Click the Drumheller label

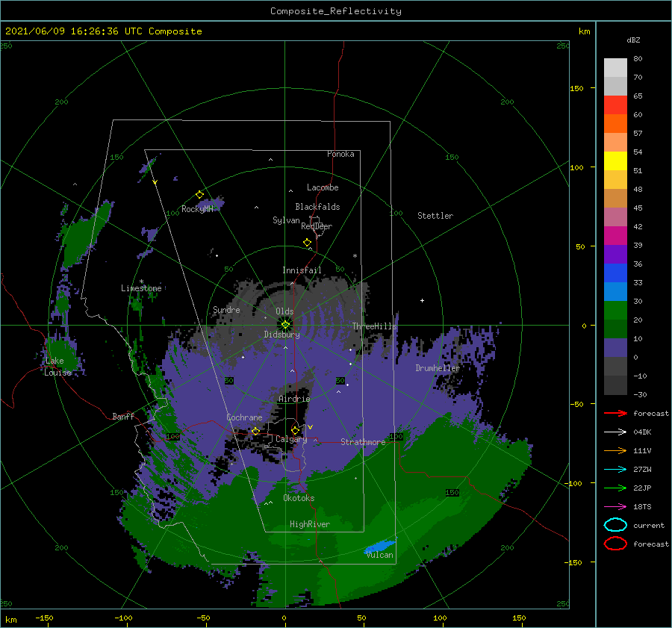[x=438, y=368]
